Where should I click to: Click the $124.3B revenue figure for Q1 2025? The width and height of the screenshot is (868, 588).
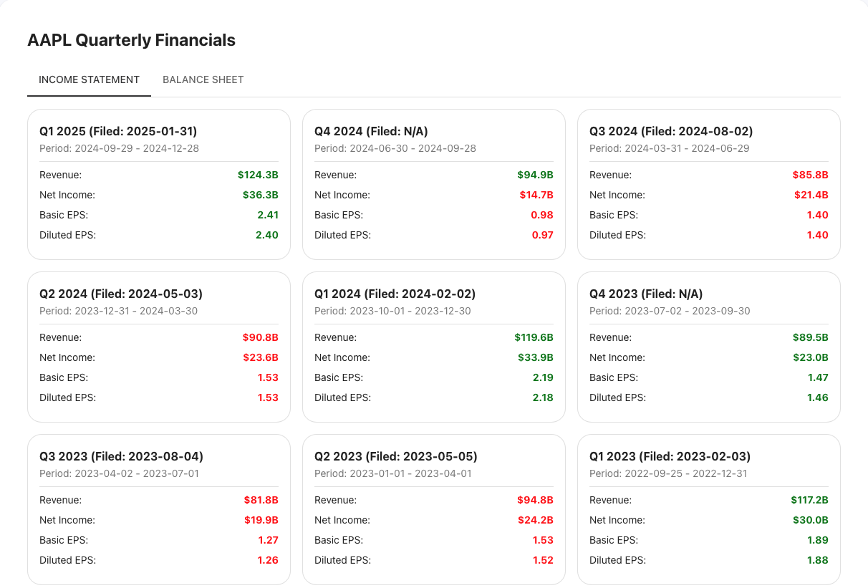point(259,175)
